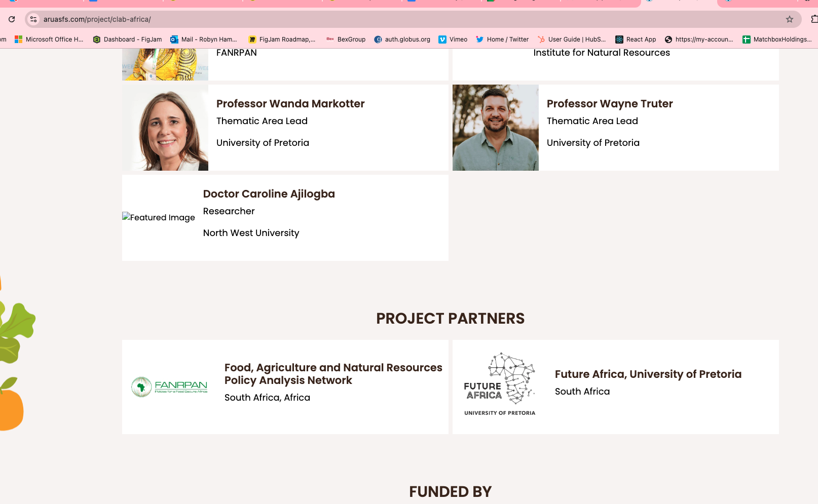Bookmark this page with the star icon
818x504 pixels.
click(789, 19)
